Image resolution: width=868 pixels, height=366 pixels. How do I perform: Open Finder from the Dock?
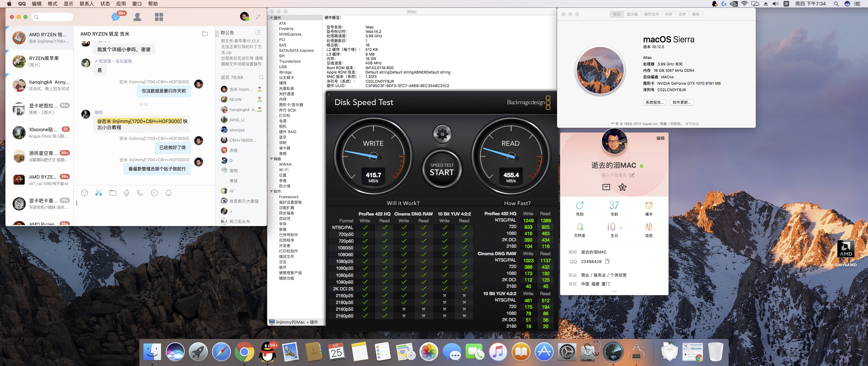coord(152,352)
